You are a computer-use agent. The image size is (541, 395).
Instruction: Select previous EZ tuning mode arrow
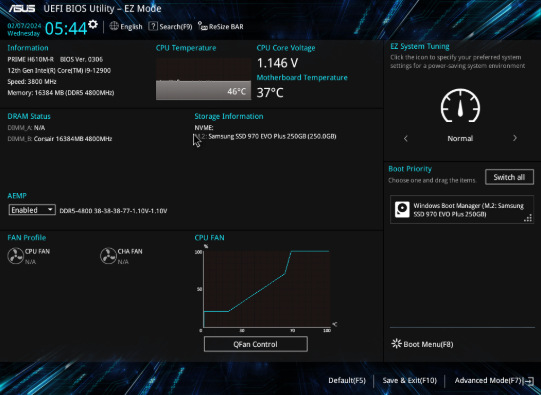[x=406, y=138]
